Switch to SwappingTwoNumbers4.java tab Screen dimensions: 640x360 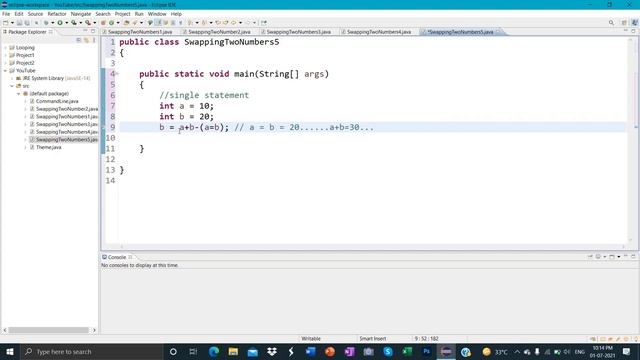pos(379,31)
